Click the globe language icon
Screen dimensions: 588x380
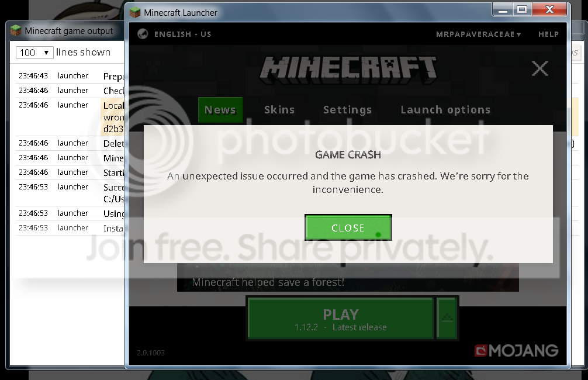142,34
